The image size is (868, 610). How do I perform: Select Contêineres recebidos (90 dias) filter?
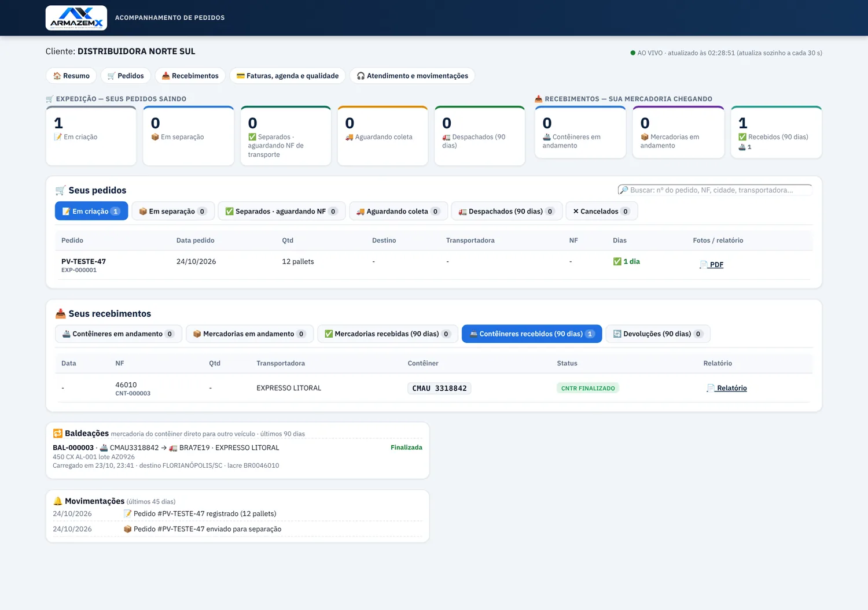point(532,334)
